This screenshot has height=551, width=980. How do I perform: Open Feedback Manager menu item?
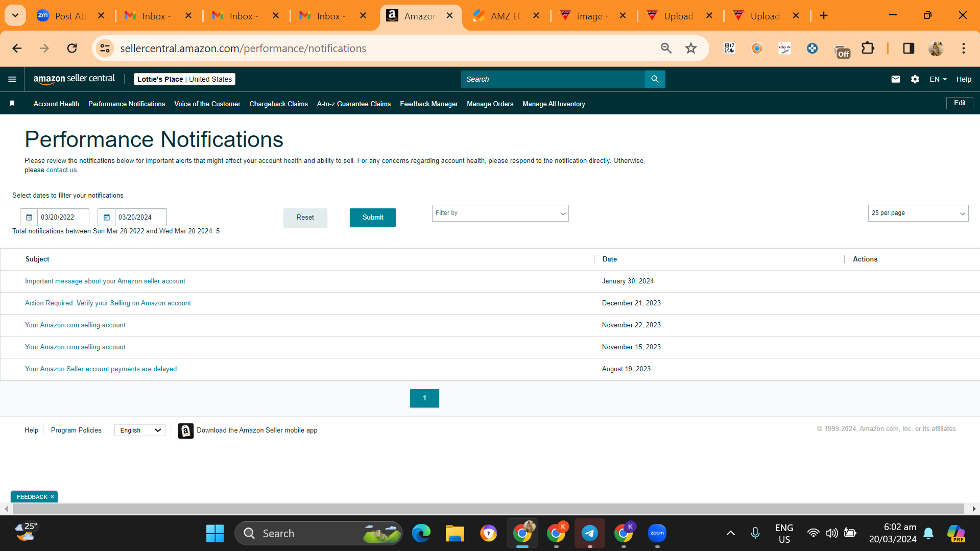(x=429, y=104)
